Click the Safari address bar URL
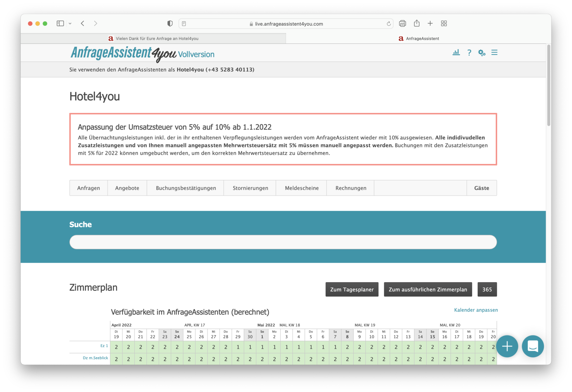Viewport: 572px width, 392px height. click(289, 24)
